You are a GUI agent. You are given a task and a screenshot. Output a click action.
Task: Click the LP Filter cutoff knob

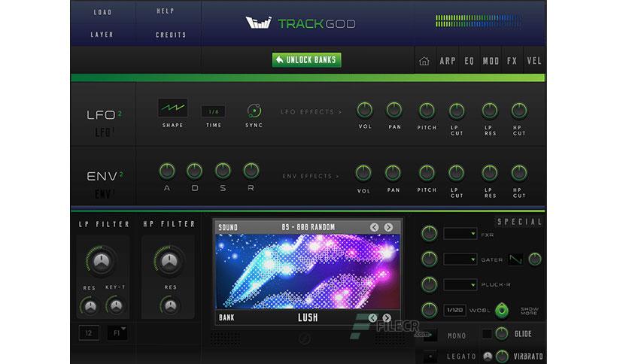click(x=101, y=261)
